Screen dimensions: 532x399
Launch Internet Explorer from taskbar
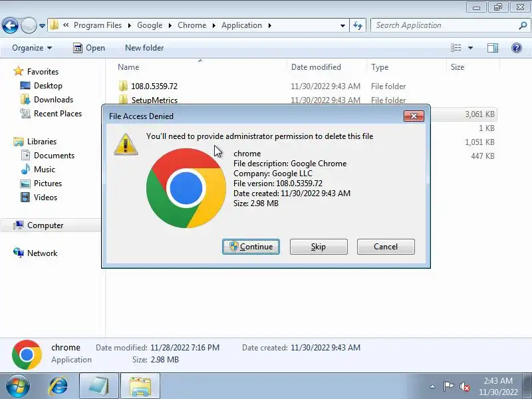click(59, 386)
